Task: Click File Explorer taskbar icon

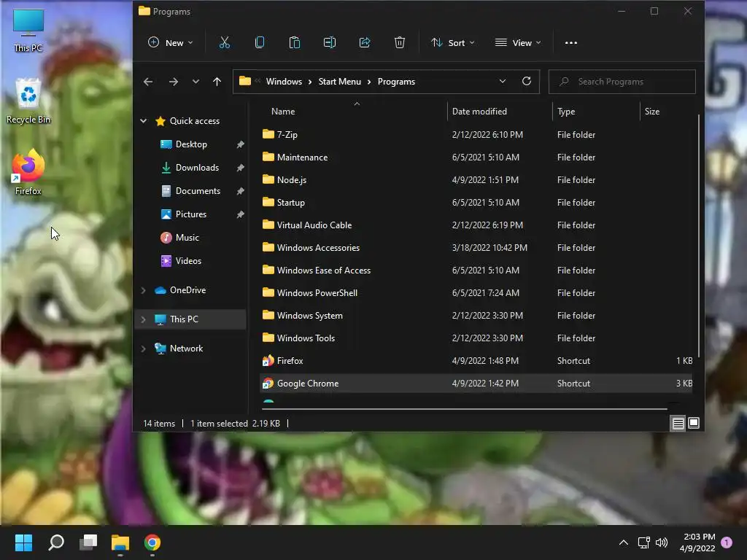Action: (120, 542)
